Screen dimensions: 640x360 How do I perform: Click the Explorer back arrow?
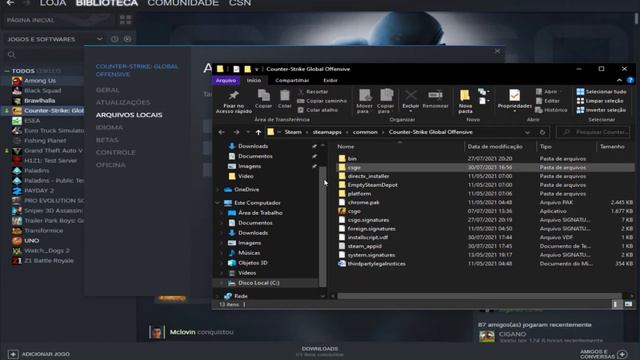click(221, 132)
